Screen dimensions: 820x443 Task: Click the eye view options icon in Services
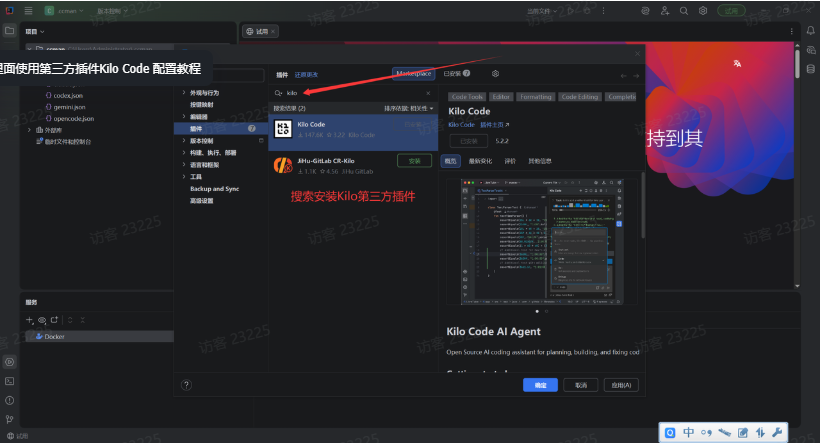pos(42,320)
